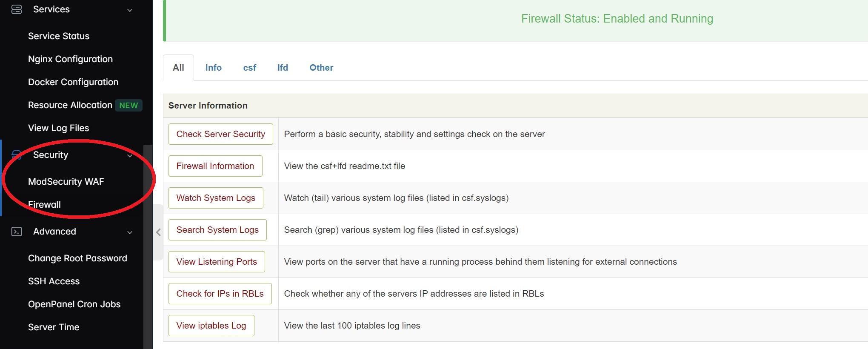The height and width of the screenshot is (349, 868).
Task: Open Resource Allocation page
Action: click(70, 105)
